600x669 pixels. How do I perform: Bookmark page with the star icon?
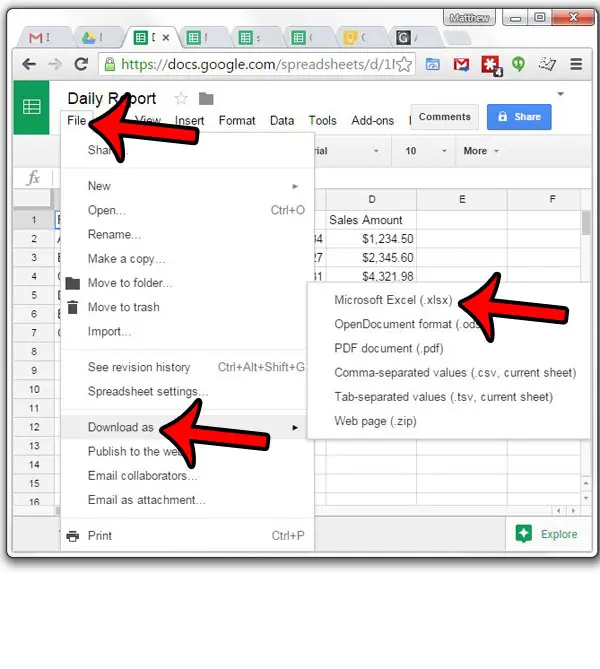(404, 64)
